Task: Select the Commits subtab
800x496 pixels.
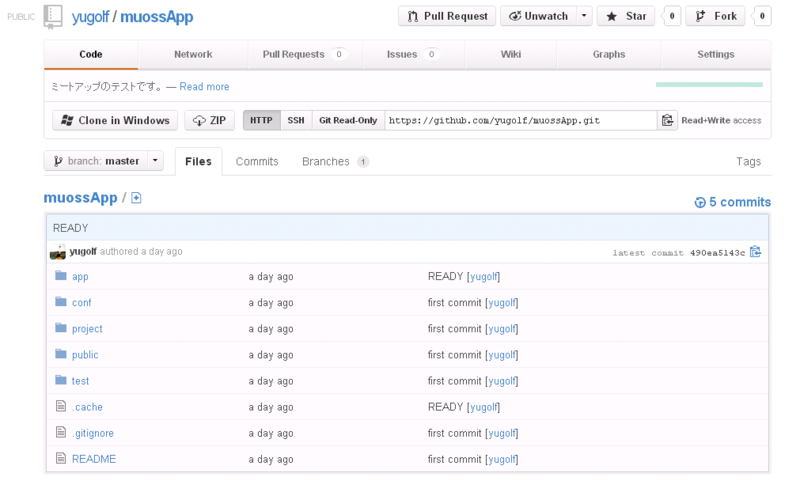Action: pos(257,162)
